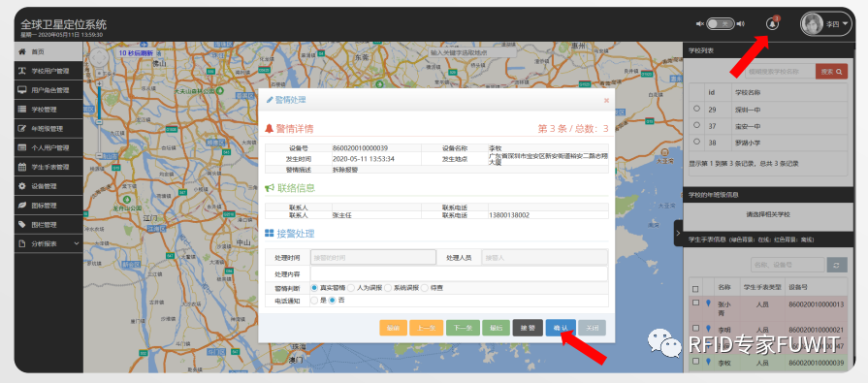This screenshot has height=383, width=868.
Task: Click the map zoom slider track
Action: click(99, 117)
